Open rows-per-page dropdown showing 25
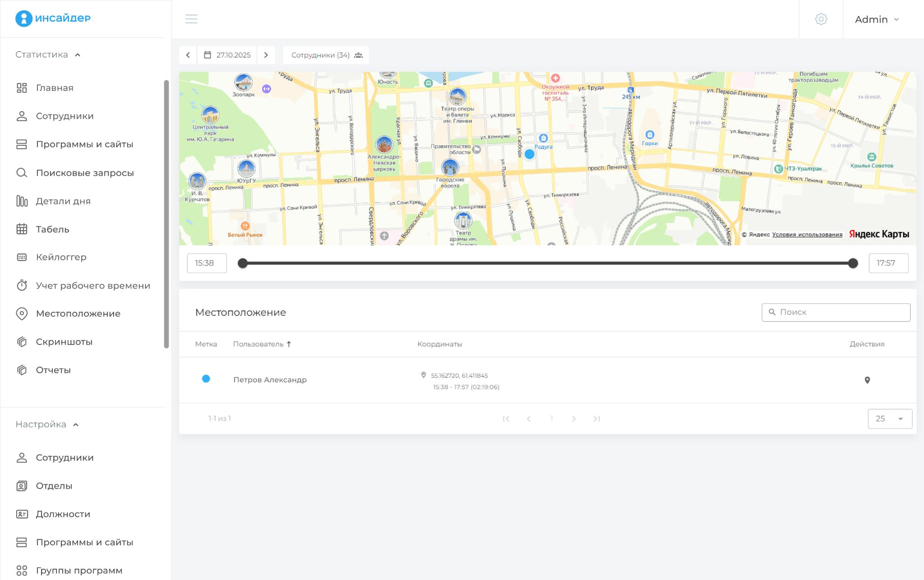The height and width of the screenshot is (580, 924). [889, 419]
